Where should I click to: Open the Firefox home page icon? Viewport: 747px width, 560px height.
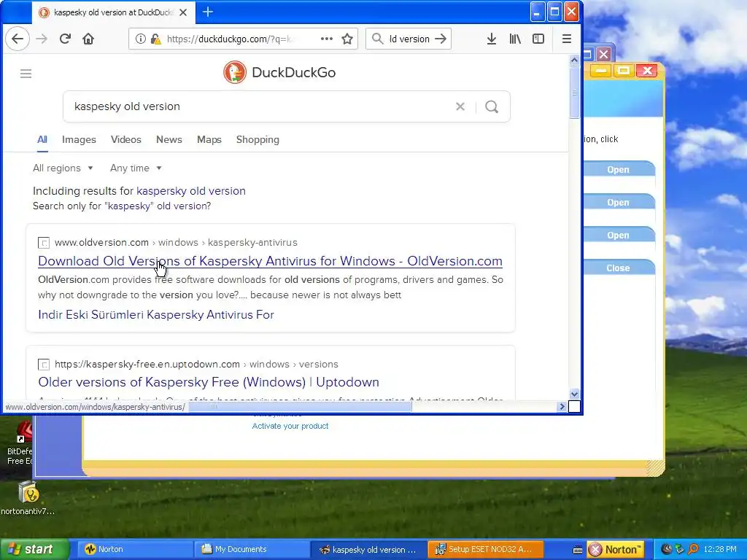(88, 39)
